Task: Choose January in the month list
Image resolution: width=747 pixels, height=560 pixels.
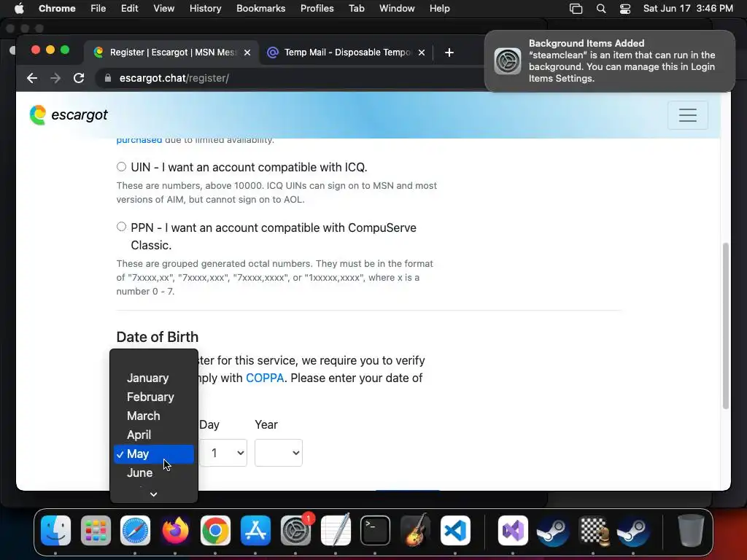Action: tap(154, 378)
